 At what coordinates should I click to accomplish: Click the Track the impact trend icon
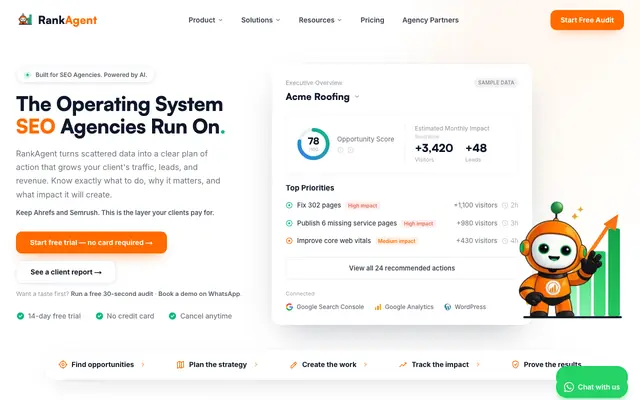click(403, 364)
